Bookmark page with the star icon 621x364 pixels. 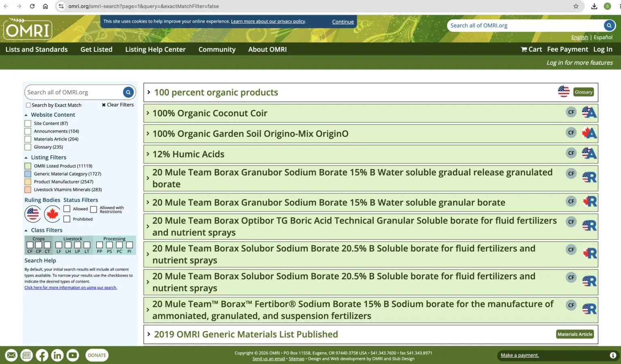coord(576,6)
